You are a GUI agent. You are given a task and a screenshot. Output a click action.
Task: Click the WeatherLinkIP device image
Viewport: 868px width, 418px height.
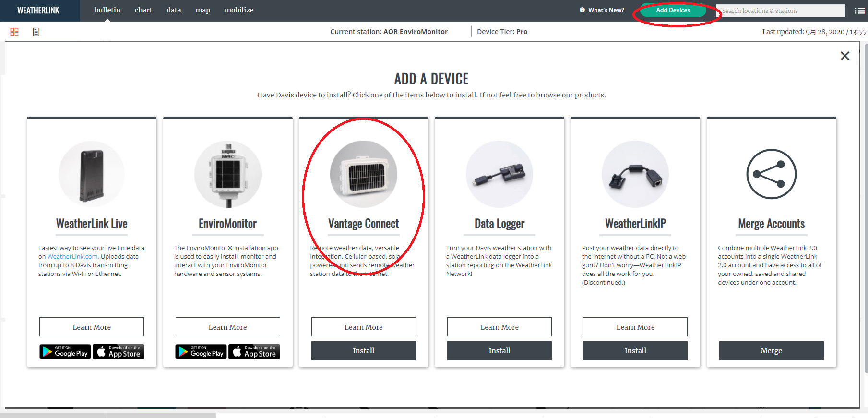click(635, 174)
